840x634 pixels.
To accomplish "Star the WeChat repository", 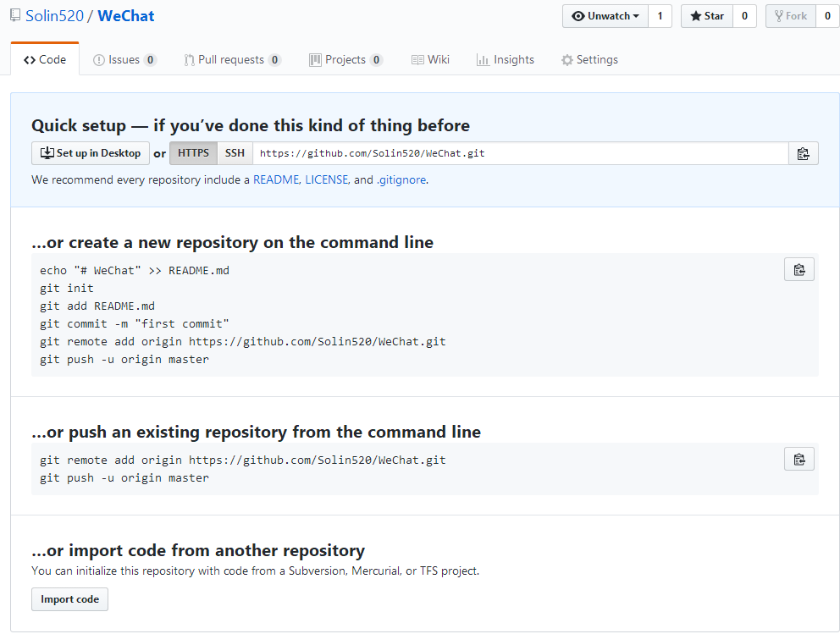I will (707, 16).
